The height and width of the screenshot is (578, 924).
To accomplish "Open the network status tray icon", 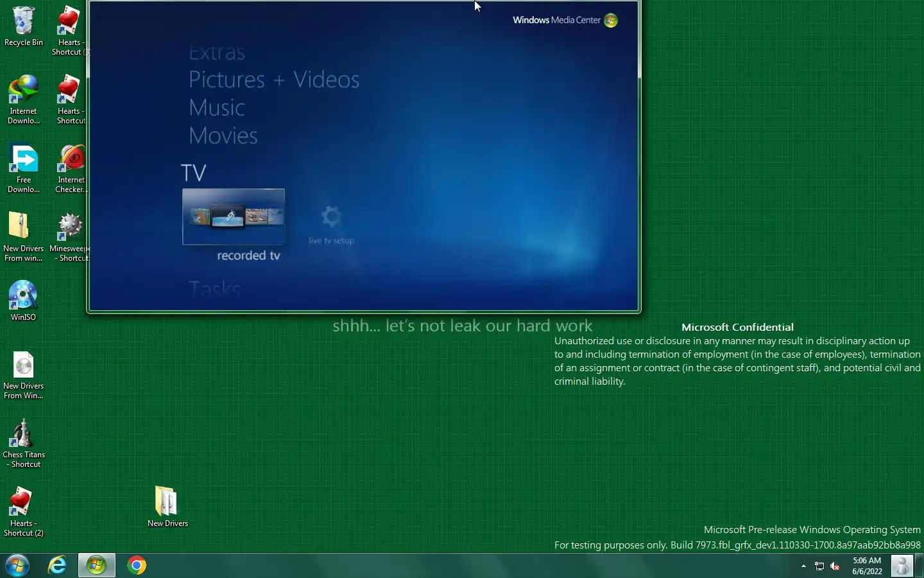I will coord(819,566).
